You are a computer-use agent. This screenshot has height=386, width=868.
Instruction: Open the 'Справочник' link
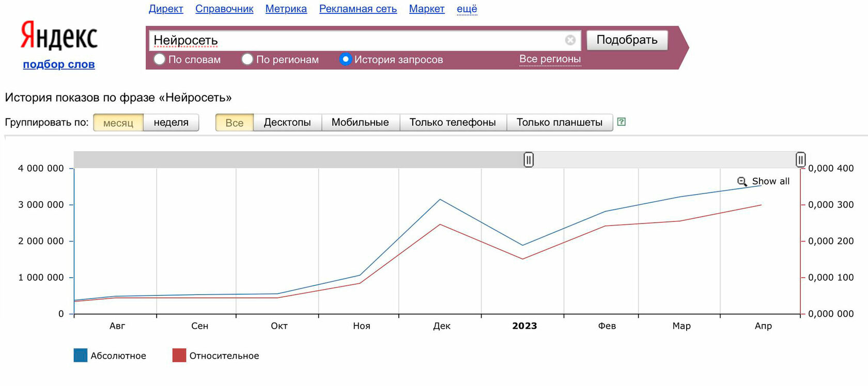[x=224, y=9]
